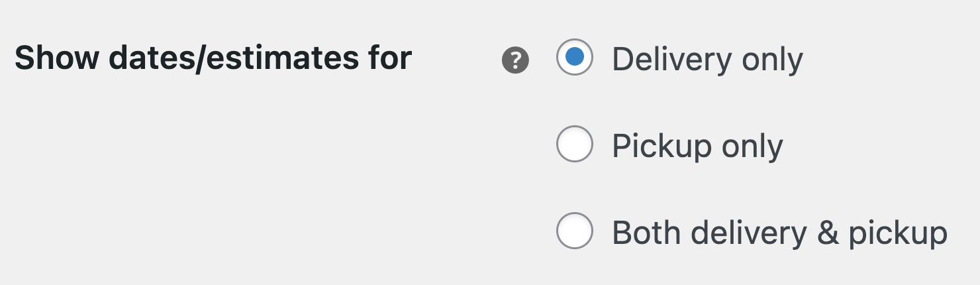Show dates for both delivery and pickup

574,231
